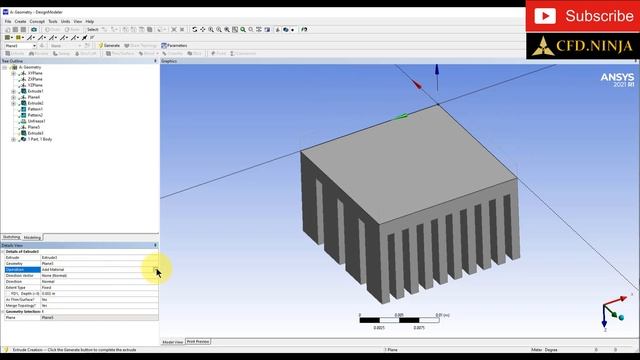Click the Merge Topology value Yes
The height and width of the screenshot is (360, 640).
point(99,306)
